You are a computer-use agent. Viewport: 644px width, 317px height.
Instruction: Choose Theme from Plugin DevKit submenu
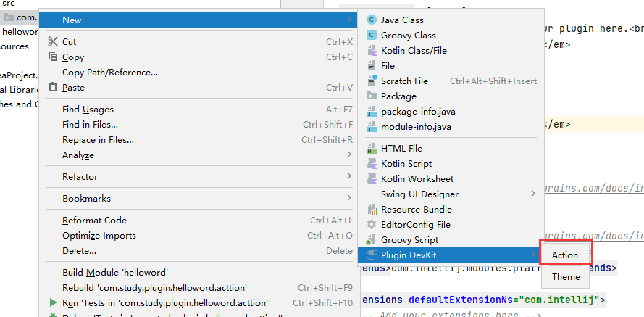pyautogui.click(x=566, y=276)
